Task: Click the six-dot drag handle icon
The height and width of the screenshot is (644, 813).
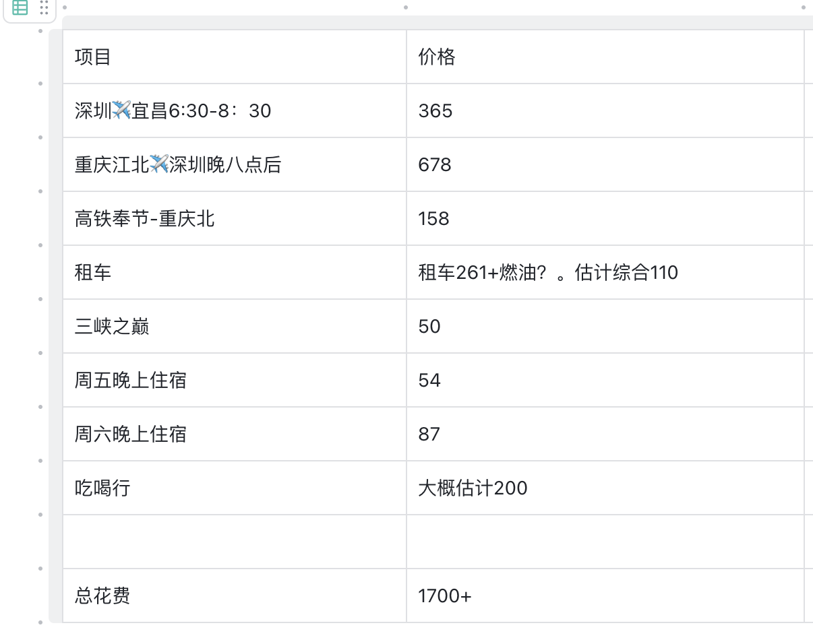Action: point(44,8)
